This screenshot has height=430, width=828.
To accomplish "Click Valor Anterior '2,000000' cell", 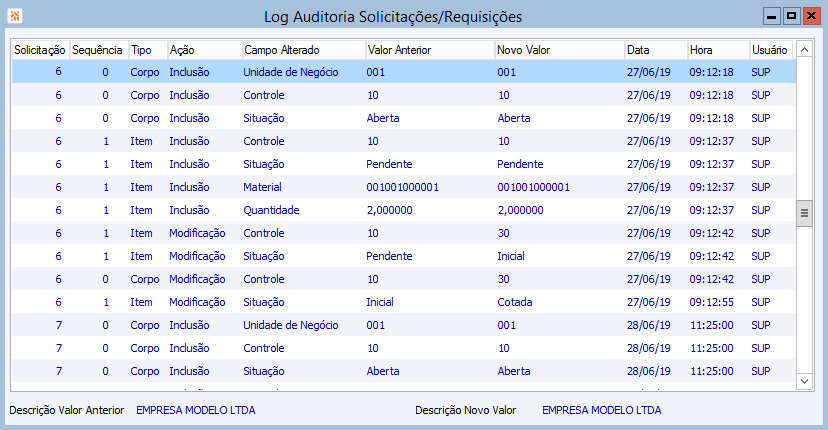I will tap(390, 210).
